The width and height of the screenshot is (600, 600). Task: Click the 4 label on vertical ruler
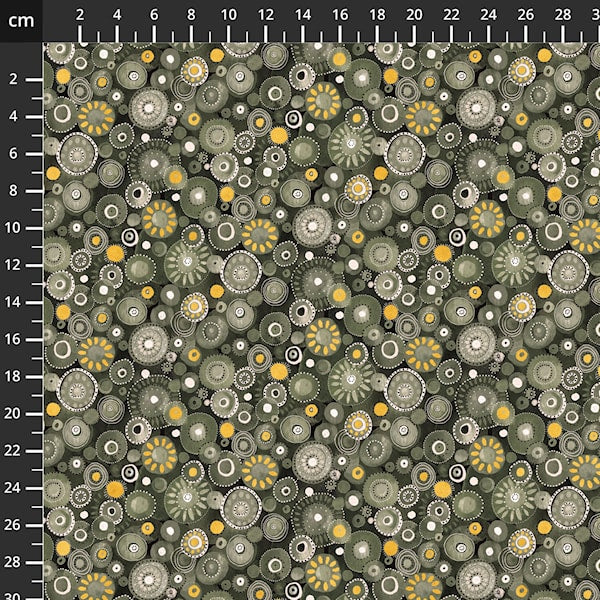pos(13,116)
